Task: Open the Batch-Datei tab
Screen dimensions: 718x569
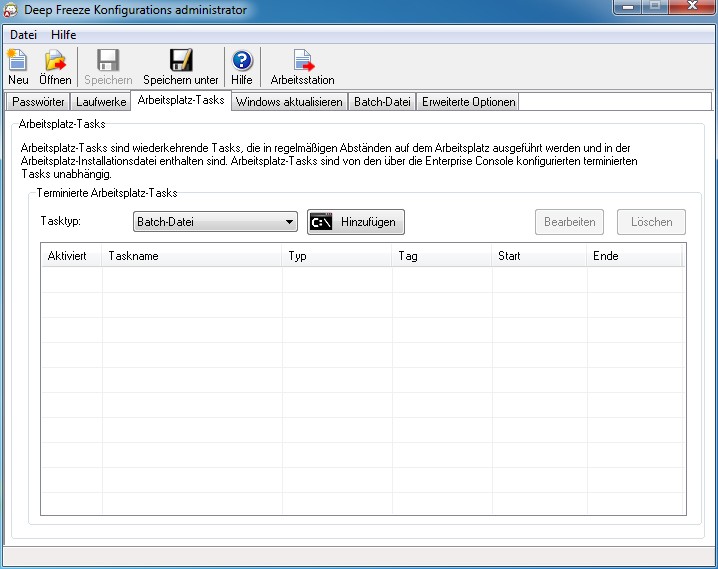Action: (382, 102)
